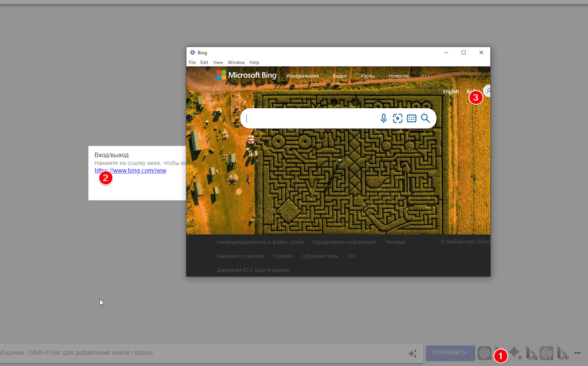Click the sparkle prompt icon in message box
This screenshot has height=366, width=588.
click(x=413, y=353)
